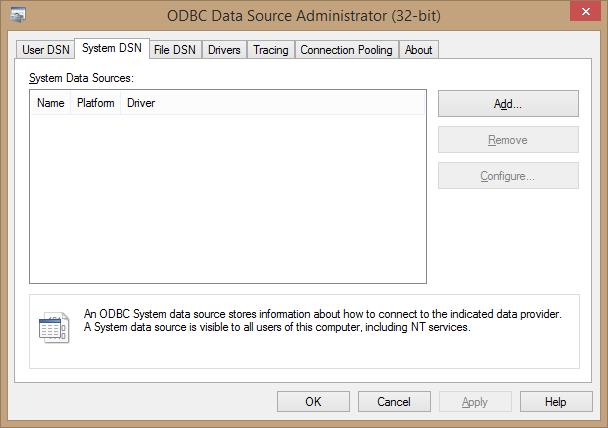The width and height of the screenshot is (608, 428).
Task: Sort by the Name column header
Action: 50,103
